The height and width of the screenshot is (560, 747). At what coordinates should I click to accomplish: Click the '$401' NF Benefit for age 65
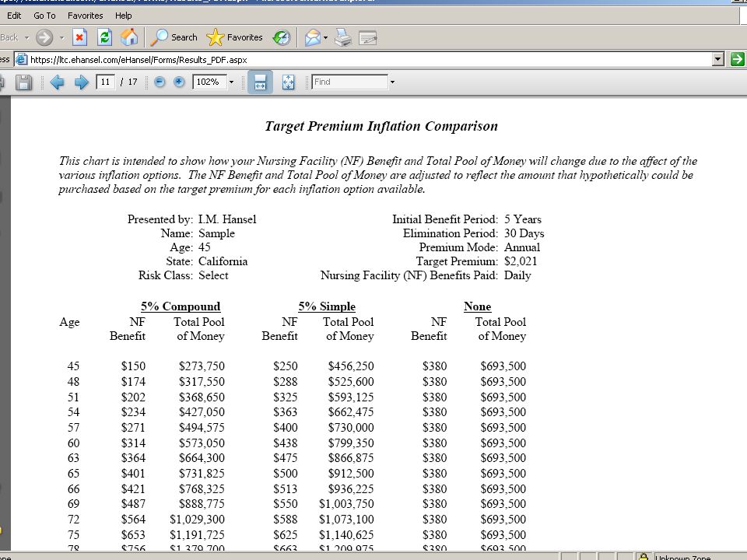pyautogui.click(x=133, y=474)
